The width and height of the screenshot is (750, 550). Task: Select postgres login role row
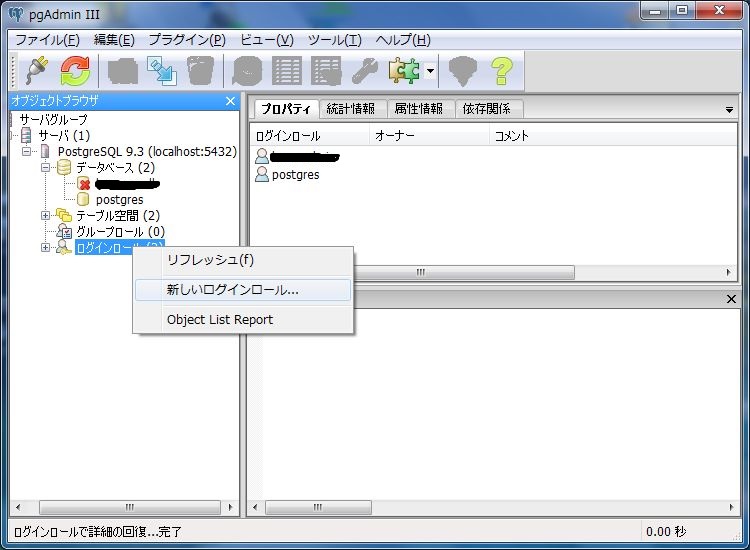tap(295, 175)
